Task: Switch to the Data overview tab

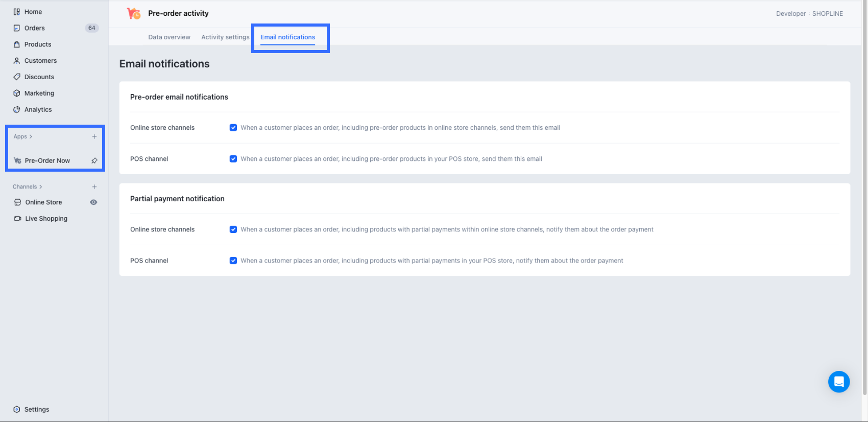Action: click(169, 37)
